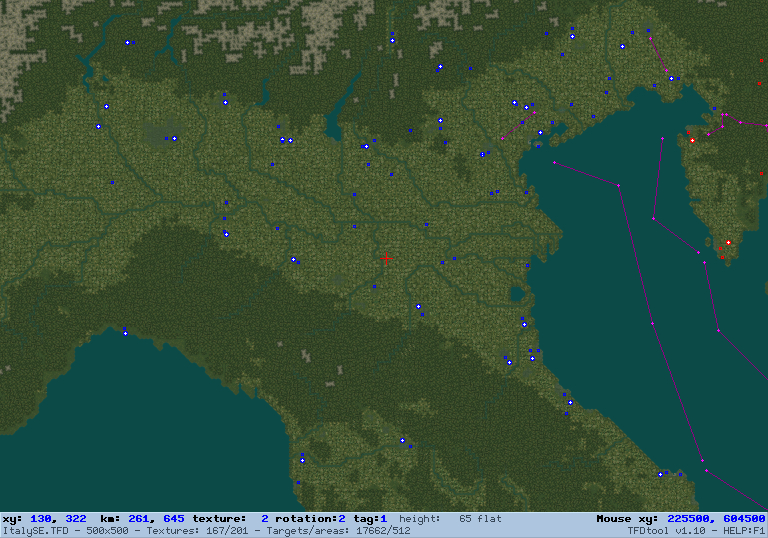Click the 'Textures: 167/201' status entry

click(197, 531)
